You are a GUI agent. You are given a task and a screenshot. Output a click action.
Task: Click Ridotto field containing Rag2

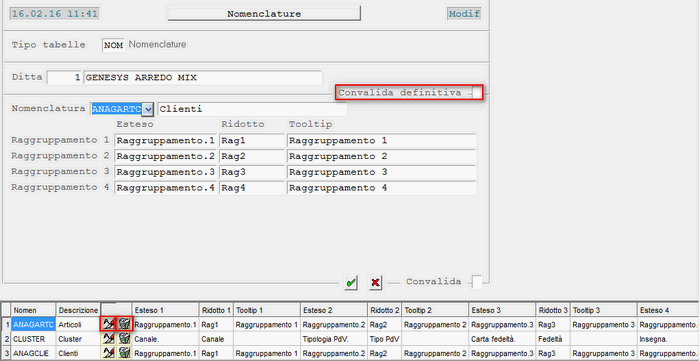point(252,157)
